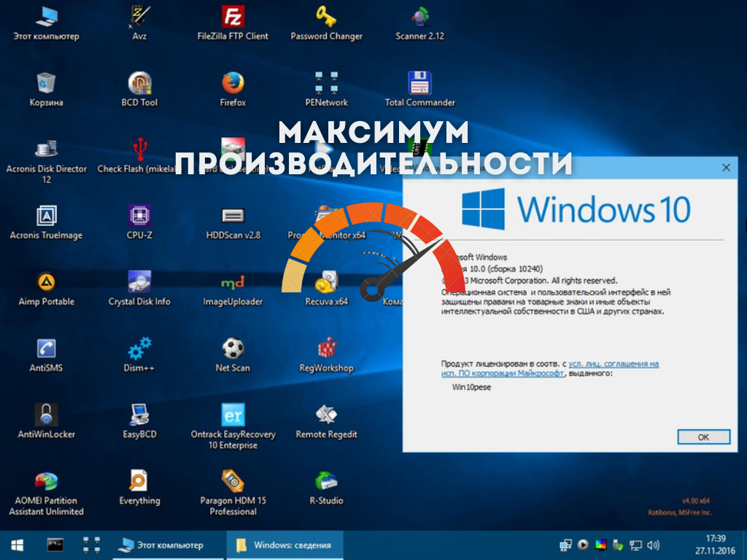The height and width of the screenshot is (560, 747).
Task: Launch Acronis TrueImage icon
Action: point(46,222)
